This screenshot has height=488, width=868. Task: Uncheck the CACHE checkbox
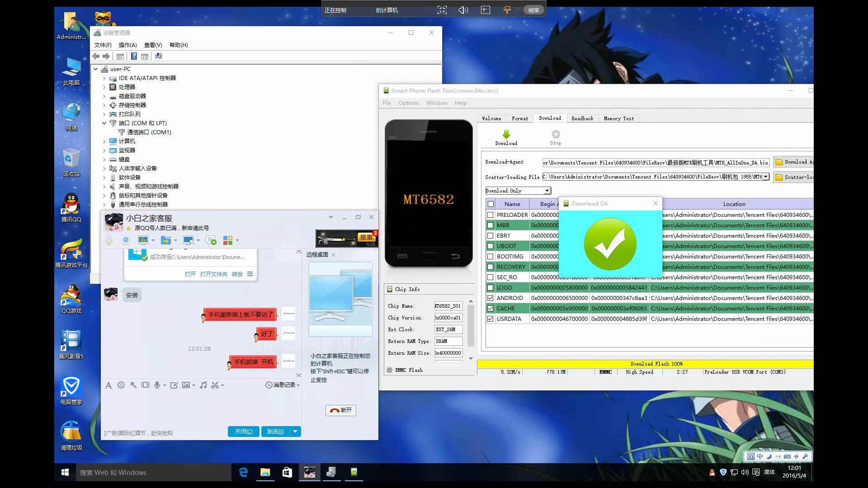click(x=490, y=309)
